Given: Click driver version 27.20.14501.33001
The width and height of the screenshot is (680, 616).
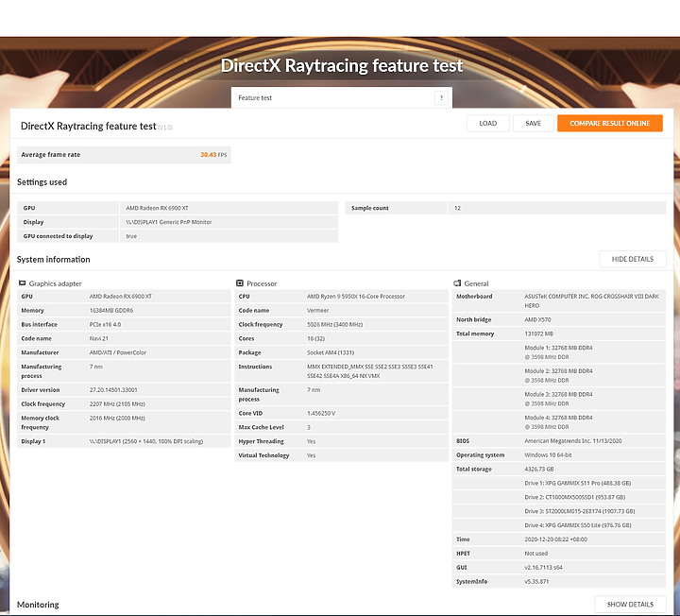Looking at the screenshot, I should [x=113, y=390].
